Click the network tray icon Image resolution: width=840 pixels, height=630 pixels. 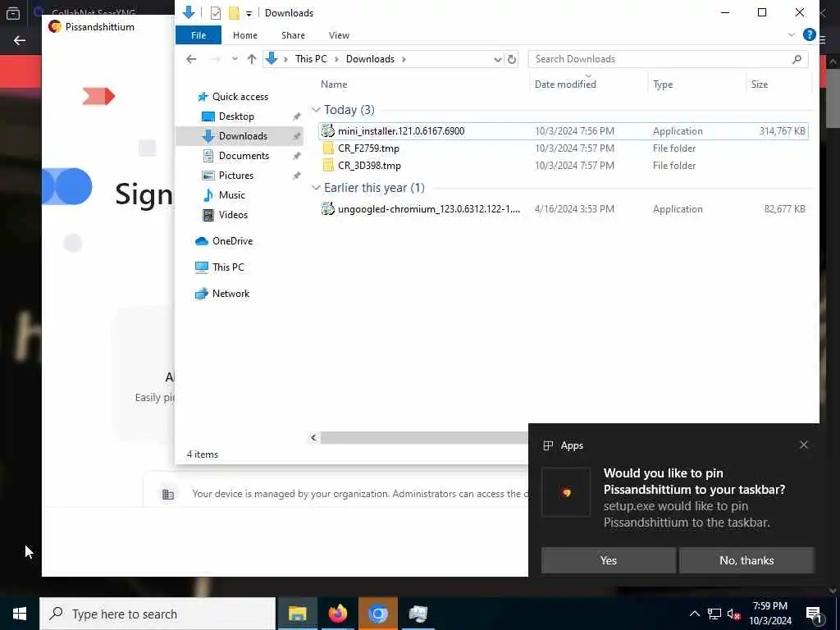tap(714, 614)
